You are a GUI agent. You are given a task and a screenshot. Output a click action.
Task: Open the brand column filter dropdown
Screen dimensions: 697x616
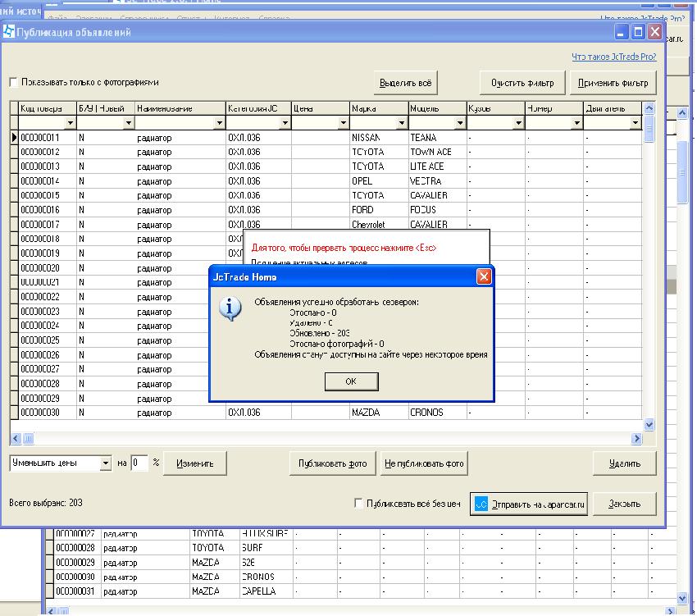point(402,123)
